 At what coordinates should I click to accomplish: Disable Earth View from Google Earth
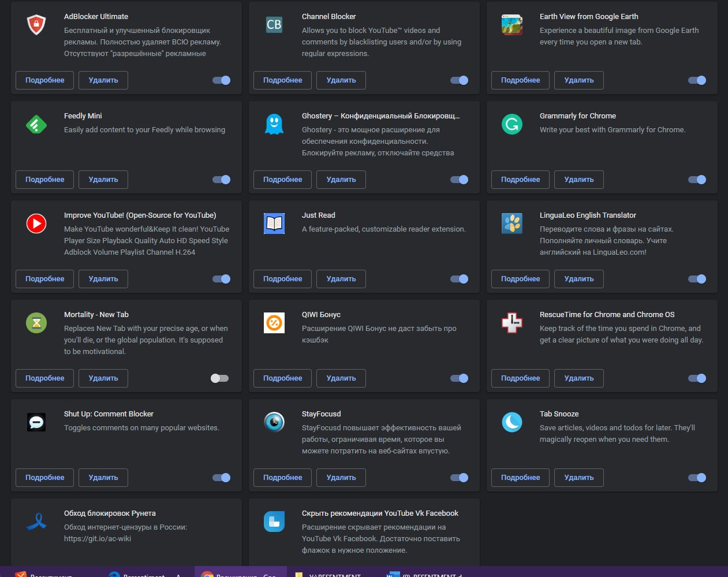pos(697,80)
